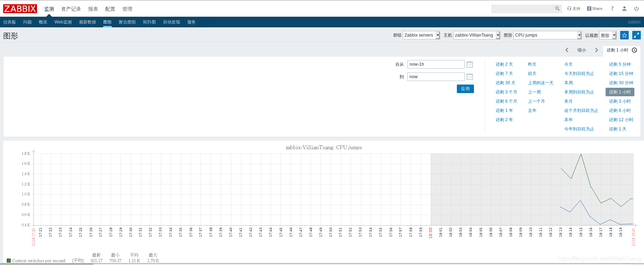Go to Web监测 submenu
The height and width of the screenshot is (265, 644).
(63, 22)
